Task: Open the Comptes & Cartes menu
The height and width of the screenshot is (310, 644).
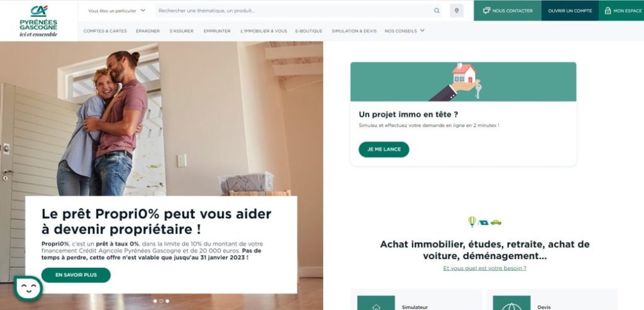Action: [x=105, y=31]
